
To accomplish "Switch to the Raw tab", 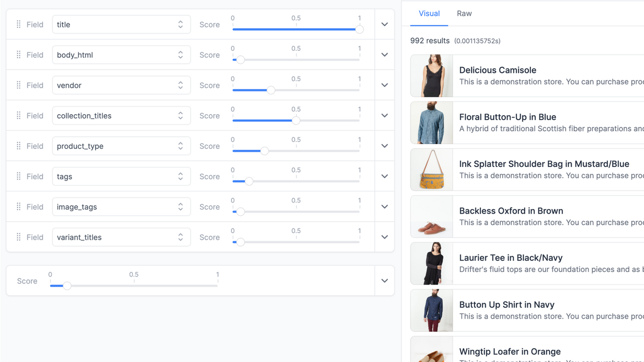I will 464,14.
